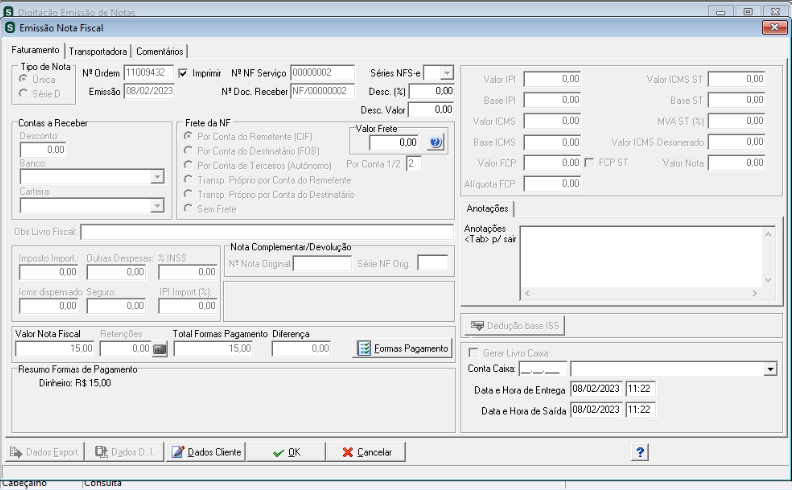Confirm with the green check OK button
This screenshot has width=792, height=490.
coord(286,452)
